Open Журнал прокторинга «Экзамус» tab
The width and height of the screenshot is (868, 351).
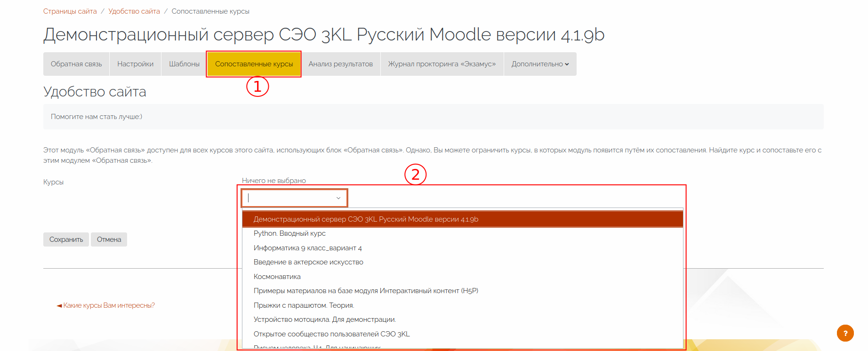(x=442, y=64)
